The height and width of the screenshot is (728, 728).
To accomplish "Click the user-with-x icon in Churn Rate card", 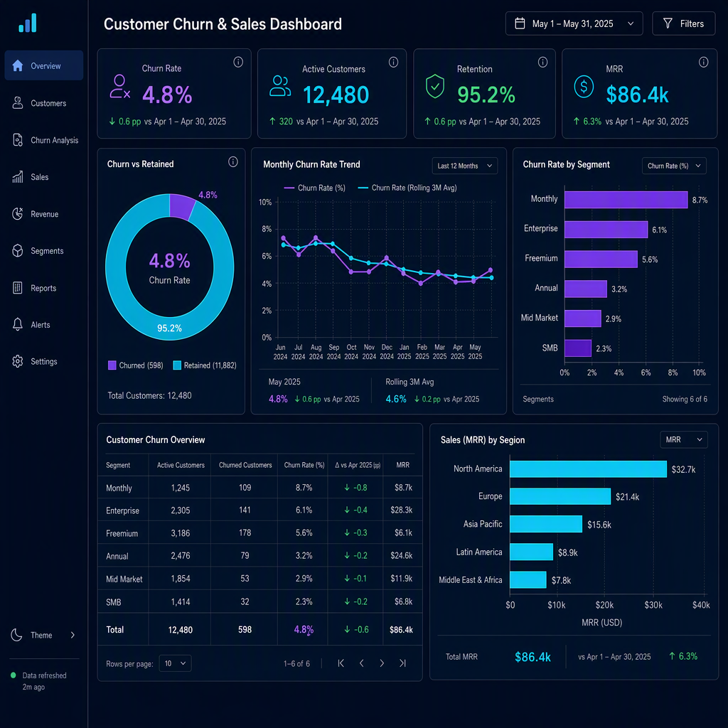I will tap(119, 86).
